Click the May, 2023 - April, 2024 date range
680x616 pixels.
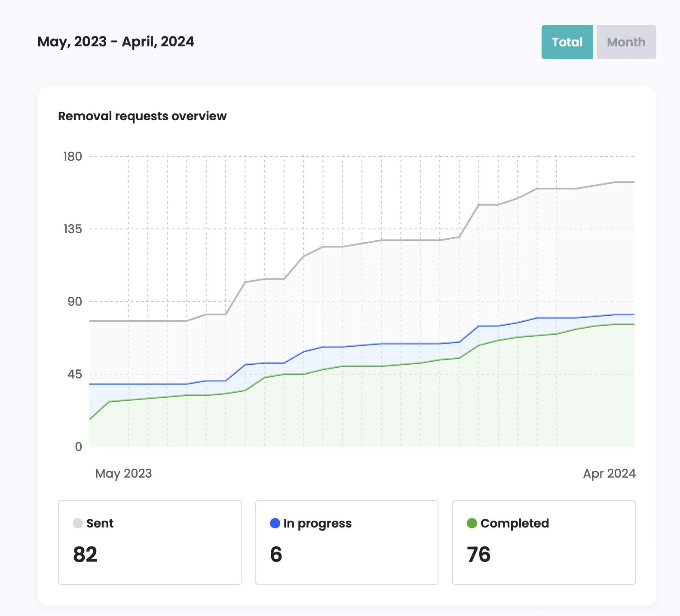point(116,42)
